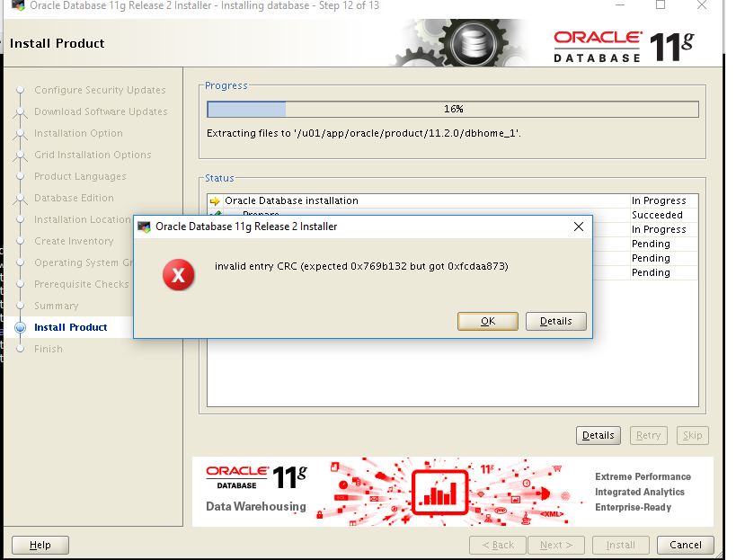Click OK in the CRC error dialog

488,321
